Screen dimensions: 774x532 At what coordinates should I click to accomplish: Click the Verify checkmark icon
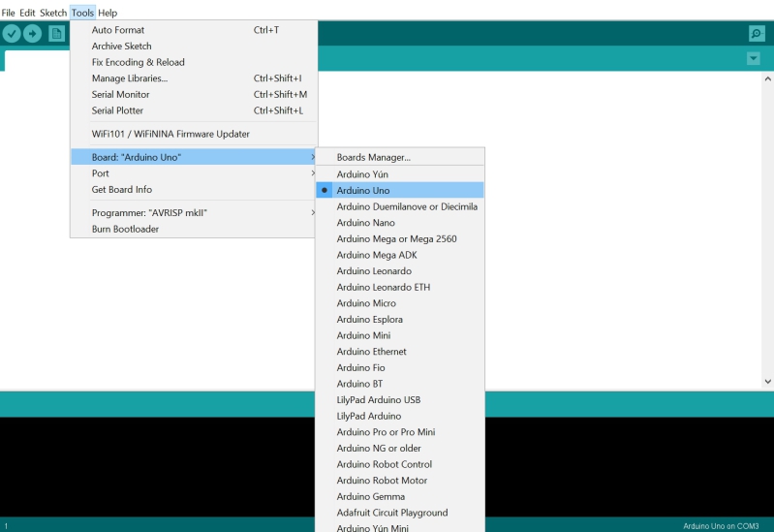pos(12,34)
